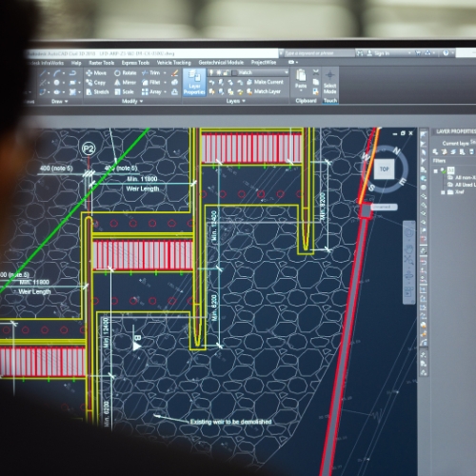Click the Trim tool
The height and width of the screenshot is (476, 476).
(151, 72)
